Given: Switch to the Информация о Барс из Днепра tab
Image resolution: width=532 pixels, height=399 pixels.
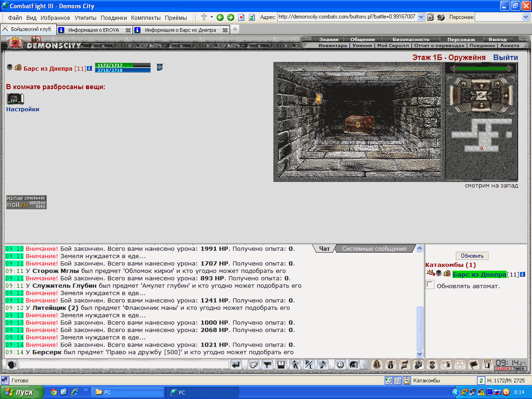Looking at the screenshot, I should (x=181, y=30).
